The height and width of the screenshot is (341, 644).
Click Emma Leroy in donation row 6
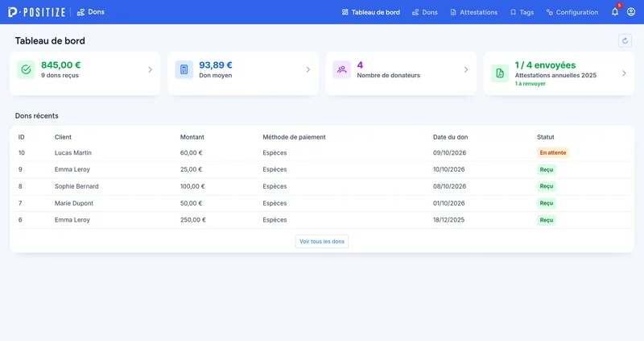pos(72,220)
